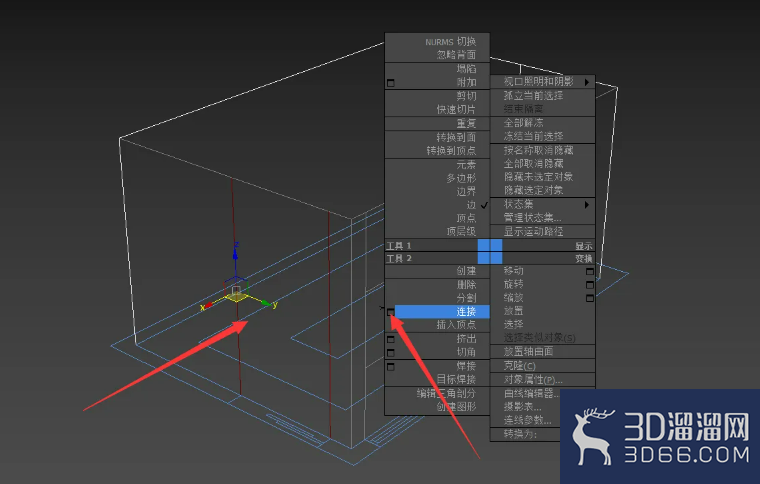Image resolution: width=760 pixels, height=484 pixels.
Task: Click the yellow gizmo center plane
Action: pyautogui.click(x=237, y=297)
